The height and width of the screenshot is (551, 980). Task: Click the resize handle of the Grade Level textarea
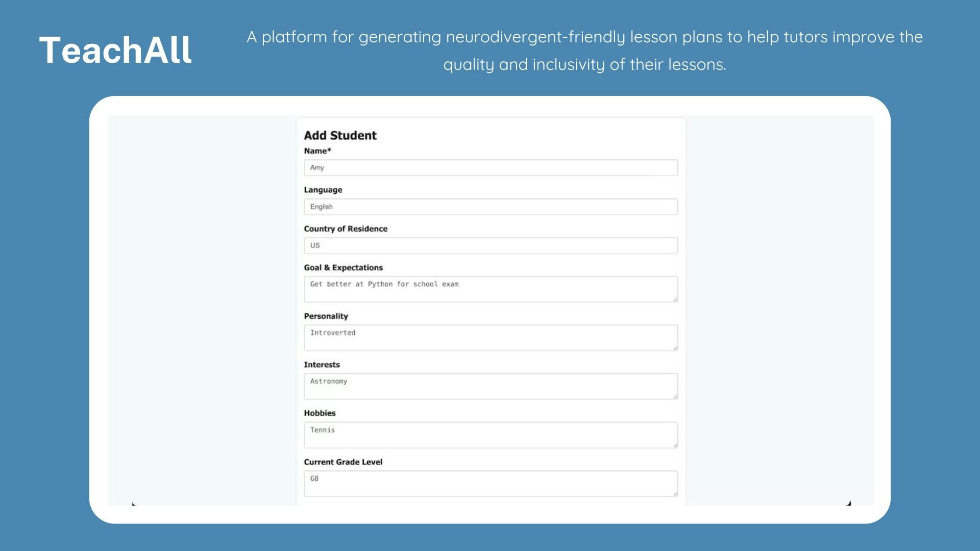pos(675,494)
